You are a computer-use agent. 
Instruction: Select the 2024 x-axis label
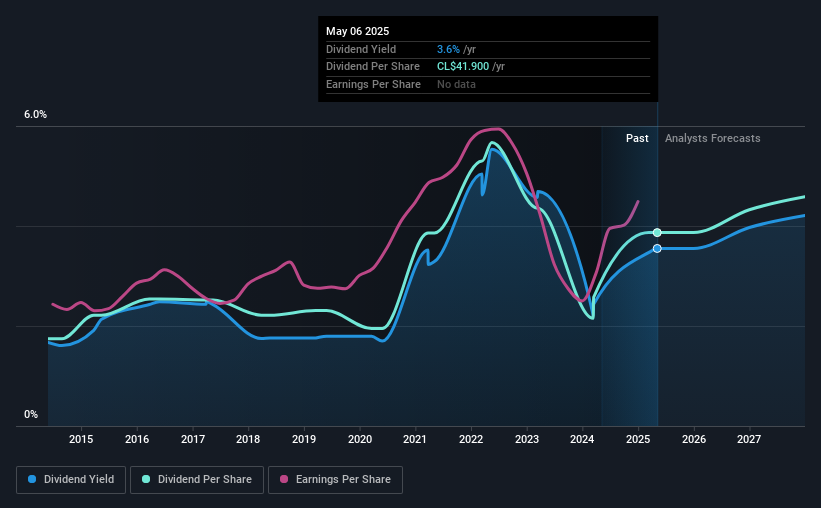[582, 439]
